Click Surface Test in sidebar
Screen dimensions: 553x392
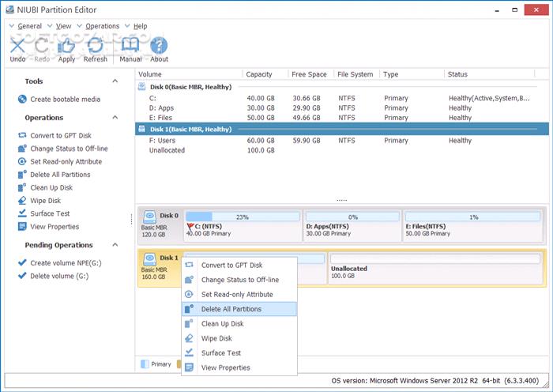click(x=50, y=213)
